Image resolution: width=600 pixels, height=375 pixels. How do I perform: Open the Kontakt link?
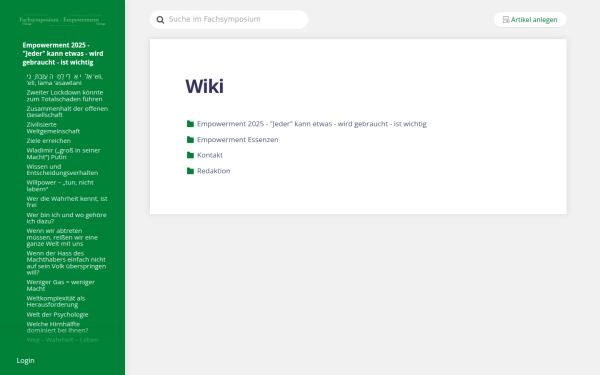coord(210,155)
